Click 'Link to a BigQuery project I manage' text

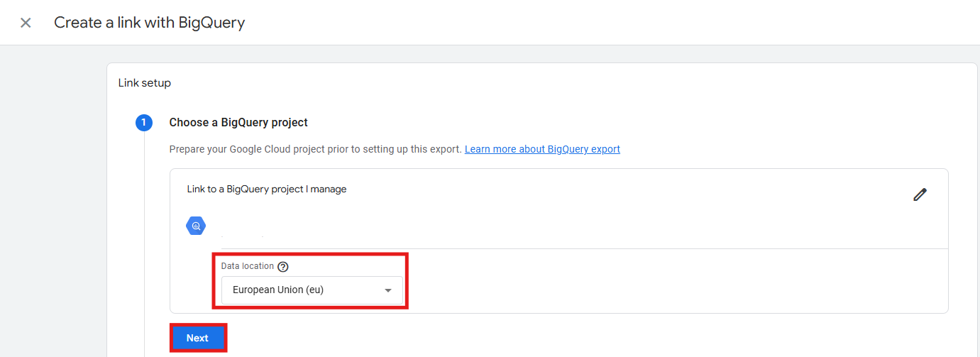(267, 190)
